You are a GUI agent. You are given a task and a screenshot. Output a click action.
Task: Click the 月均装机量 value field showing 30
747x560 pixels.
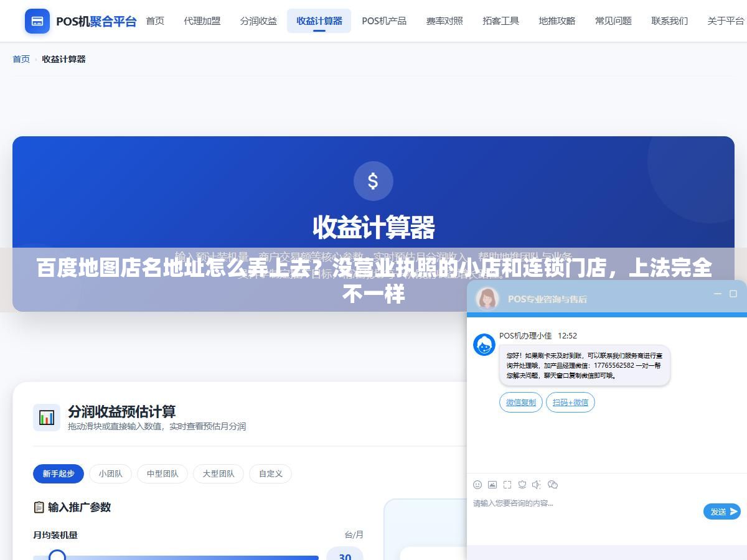(345, 554)
